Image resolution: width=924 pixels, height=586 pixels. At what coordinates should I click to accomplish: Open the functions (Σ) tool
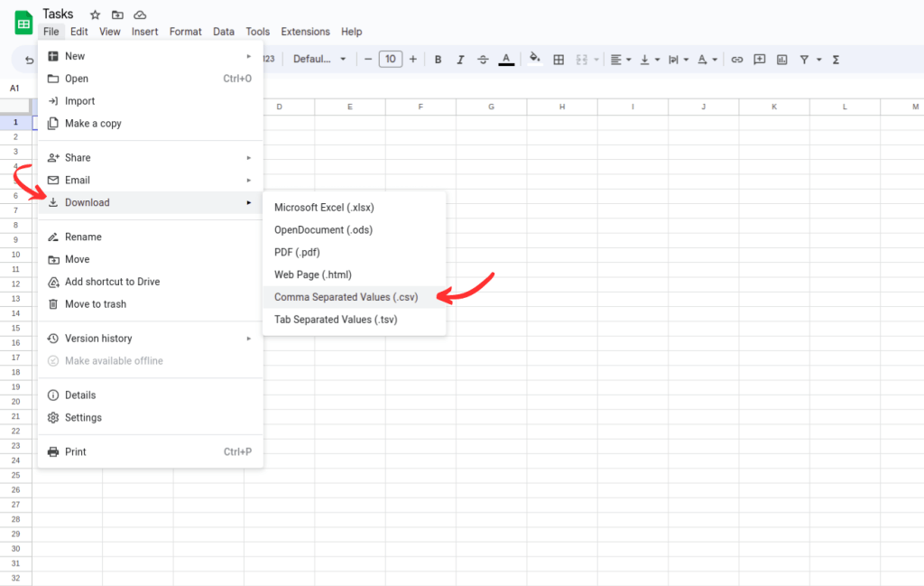tap(835, 59)
